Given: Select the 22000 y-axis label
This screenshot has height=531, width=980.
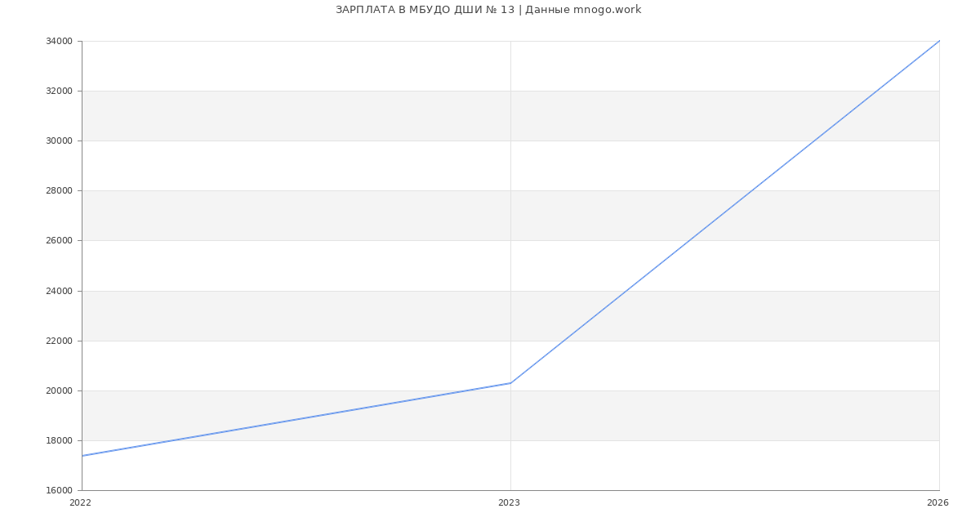Looking at the screenshot, I should [x=59, y=341].
